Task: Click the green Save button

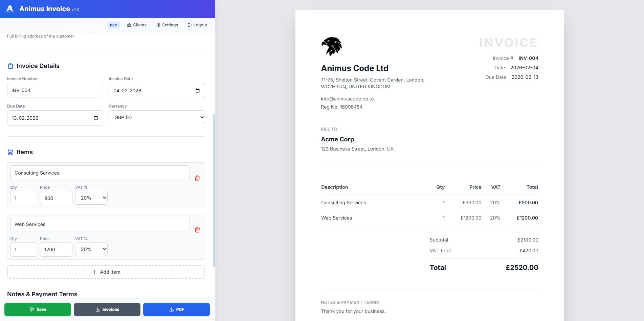Action: [38, 309]
